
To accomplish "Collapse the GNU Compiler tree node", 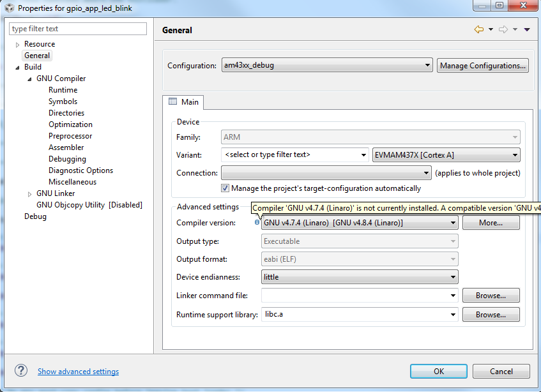I will coord(29,79).
